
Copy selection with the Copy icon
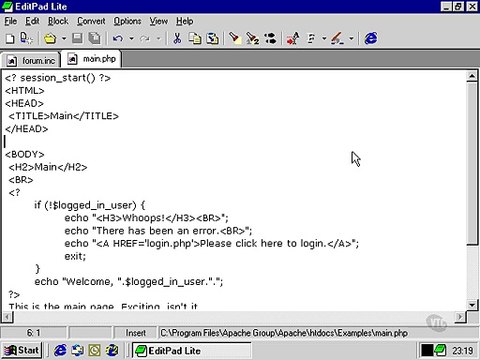tap(195, 39)
